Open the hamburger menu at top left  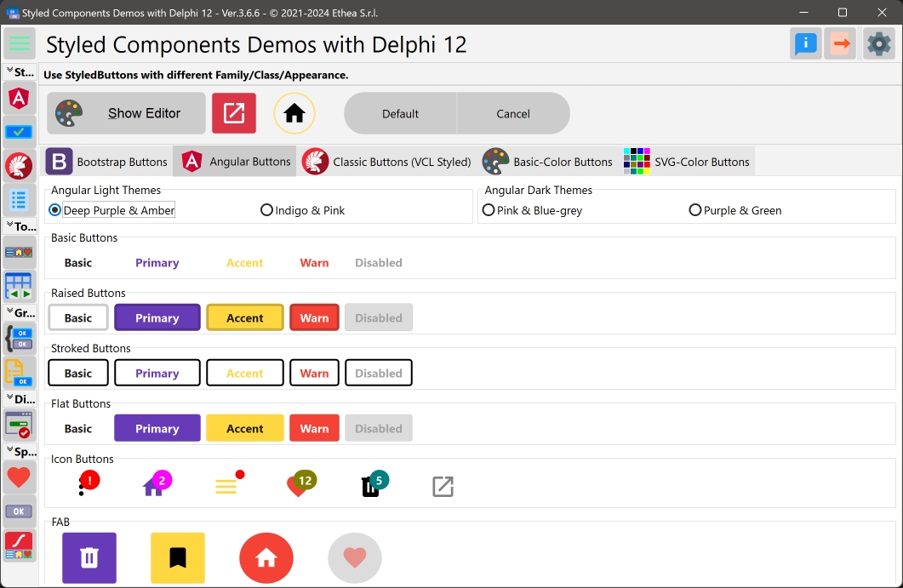[x=19, y=43]
